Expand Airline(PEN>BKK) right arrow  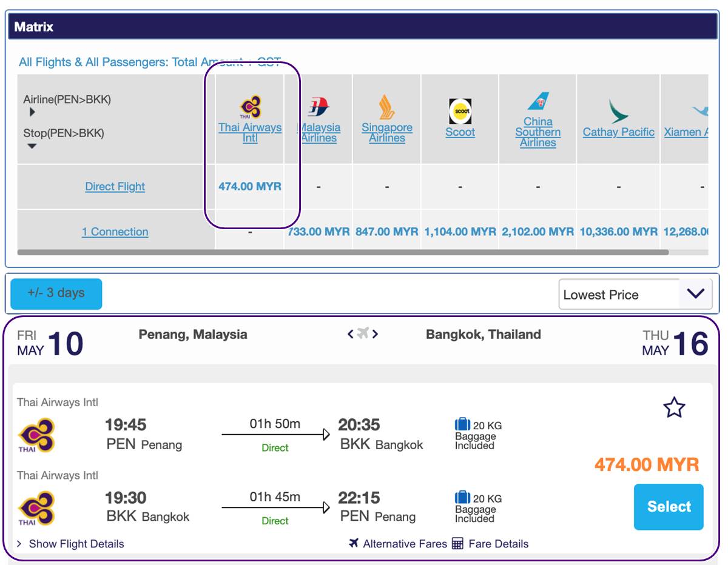tap(32, 112)
